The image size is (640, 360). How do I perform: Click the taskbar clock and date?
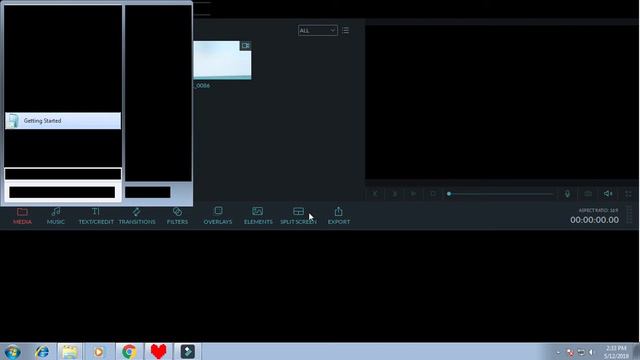pos(616,352)
